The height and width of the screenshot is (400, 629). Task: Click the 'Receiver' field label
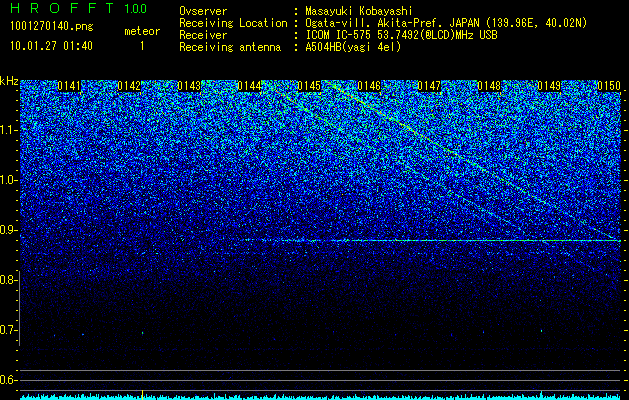(x=203, y=35)
